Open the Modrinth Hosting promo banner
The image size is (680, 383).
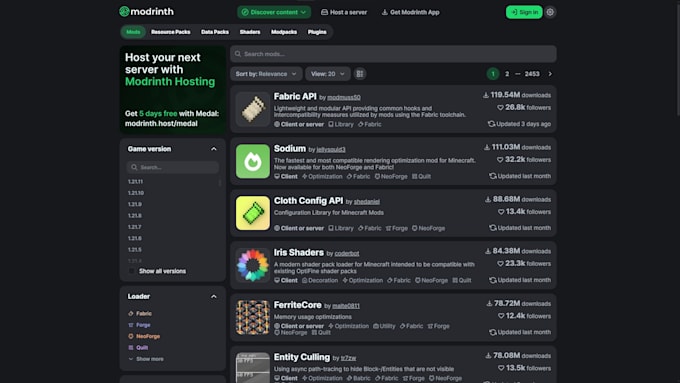[x=173, y=89]
